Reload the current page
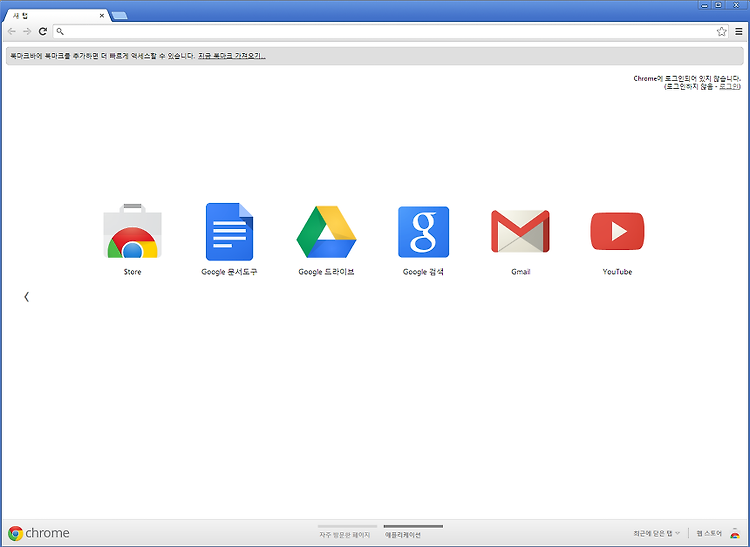750x547 pixels. pyautogui.click(x=43, y=32)
